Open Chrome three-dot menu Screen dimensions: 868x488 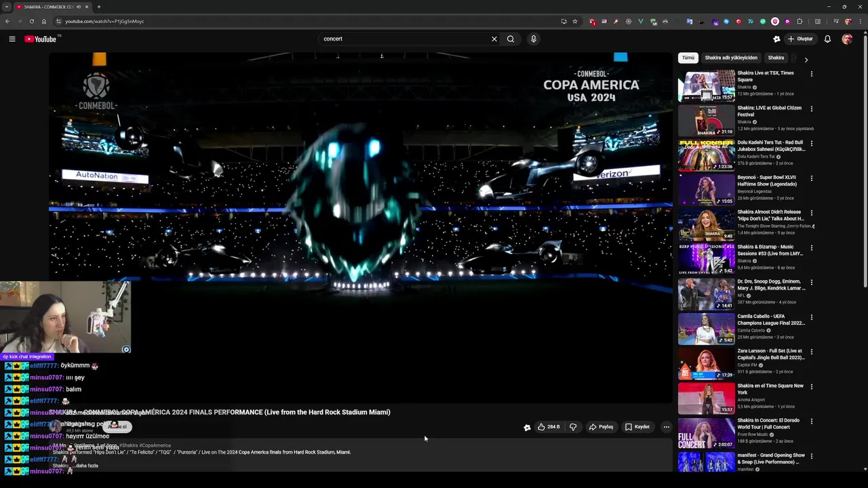pyautogui.click(x=860, y=21)
